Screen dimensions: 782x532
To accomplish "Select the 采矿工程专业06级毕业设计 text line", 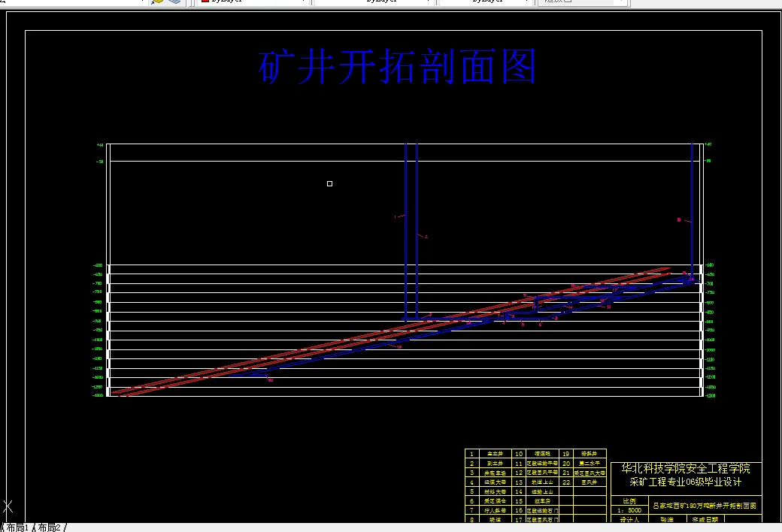I will [686, 482].
